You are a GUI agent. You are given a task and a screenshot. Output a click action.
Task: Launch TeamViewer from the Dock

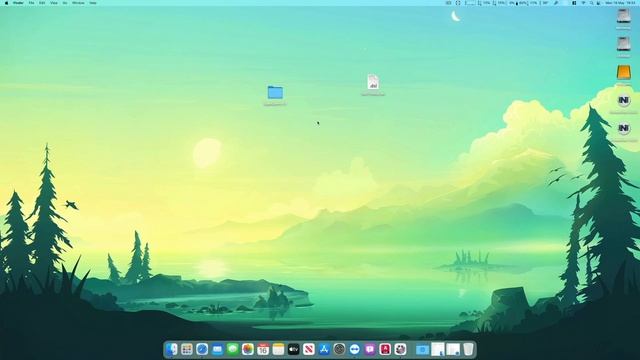[355, 349]
